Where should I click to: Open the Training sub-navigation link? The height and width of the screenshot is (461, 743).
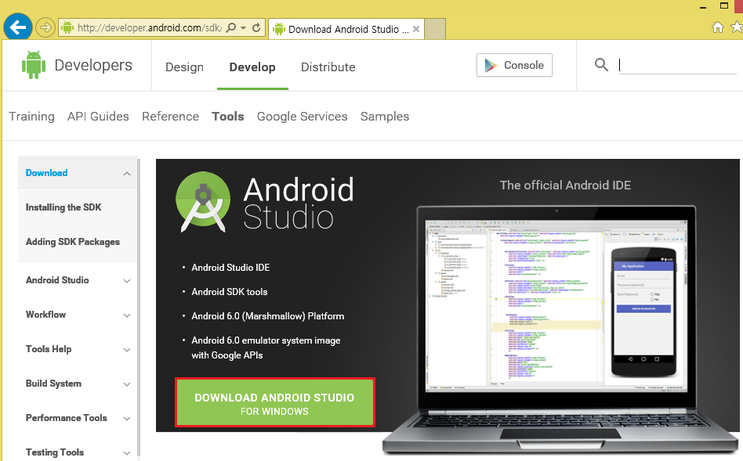pos(32,116)
